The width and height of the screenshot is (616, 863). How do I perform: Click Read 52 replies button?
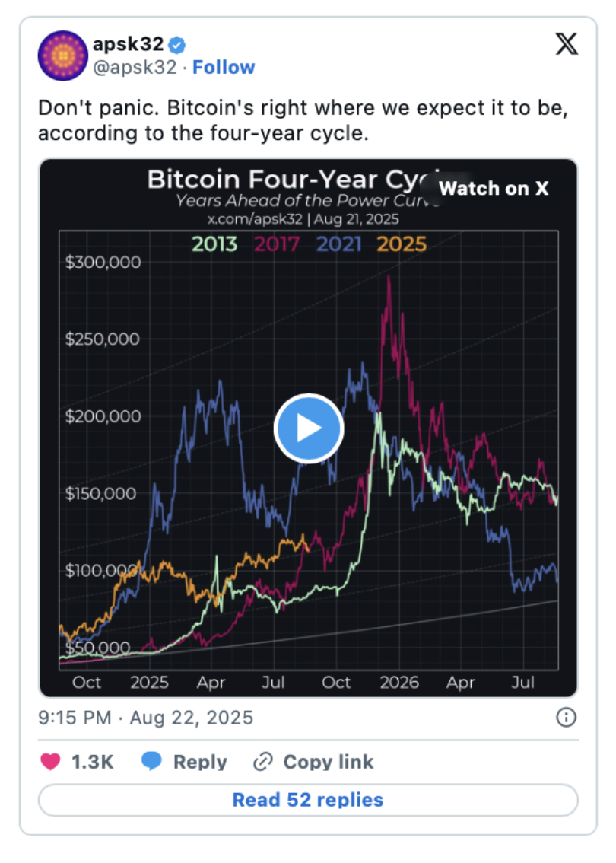click(308, 800)
